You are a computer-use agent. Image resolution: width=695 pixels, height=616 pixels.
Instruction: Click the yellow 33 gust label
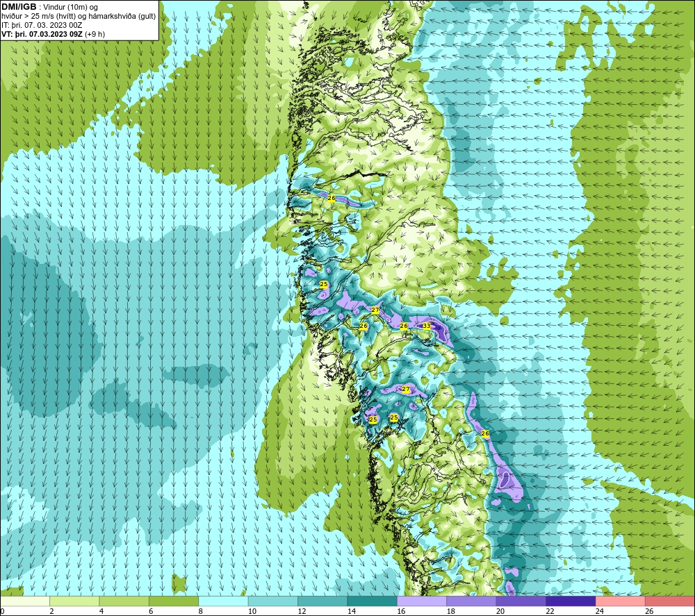click(427, 326)
